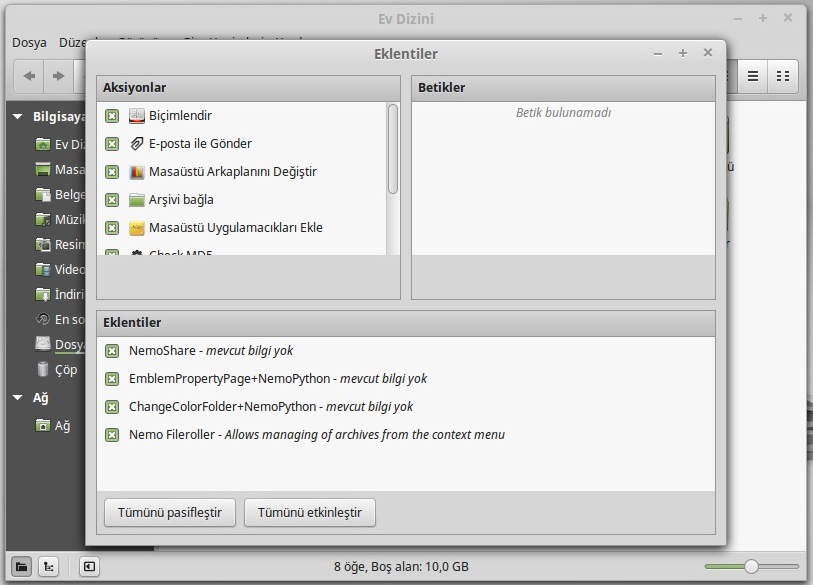Hide the sidebar panel
Image resolution: width=813 pixels, height=585 pixels.
pos(89,566)
